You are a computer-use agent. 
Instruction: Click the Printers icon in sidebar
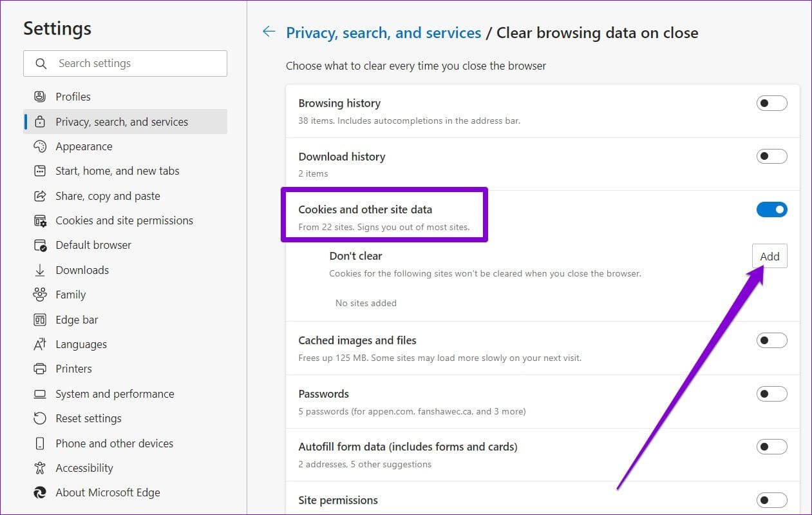40,369
